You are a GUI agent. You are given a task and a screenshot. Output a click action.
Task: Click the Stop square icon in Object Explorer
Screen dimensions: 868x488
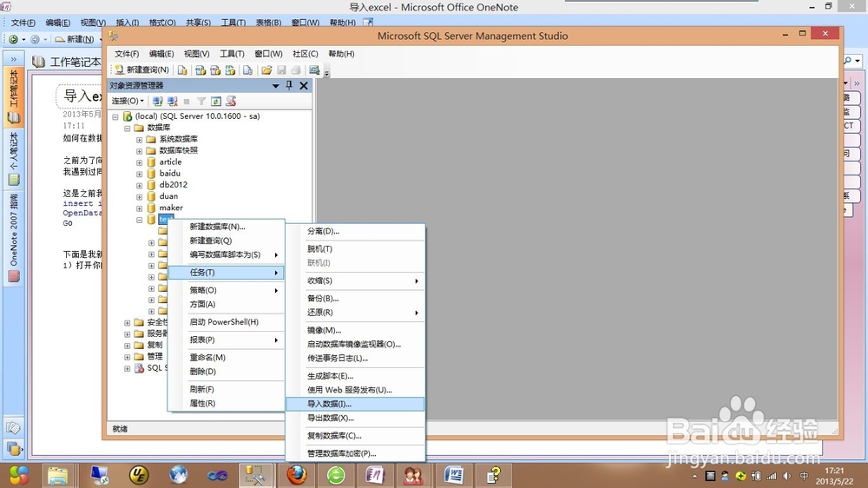tap(187, 102)
